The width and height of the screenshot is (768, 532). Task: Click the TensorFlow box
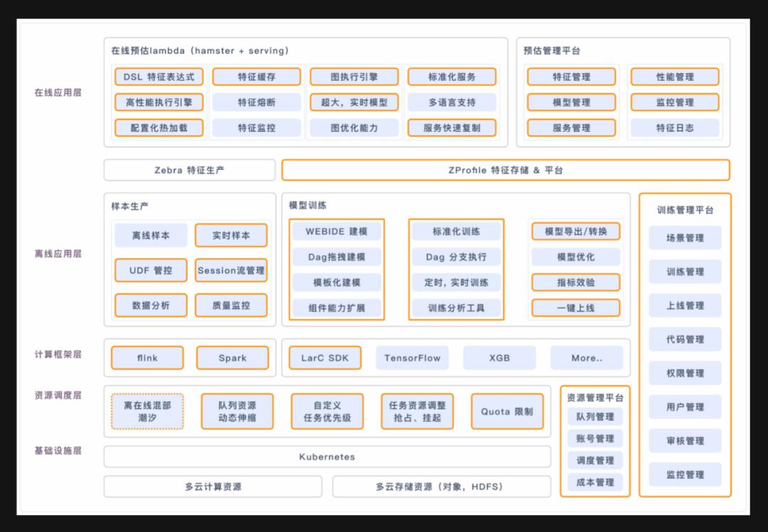point(412,358)
